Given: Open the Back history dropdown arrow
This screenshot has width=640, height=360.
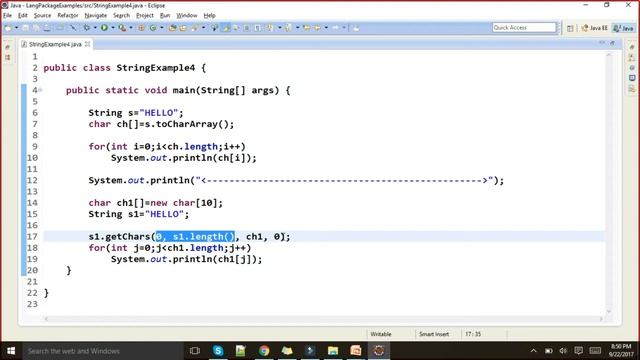Looking at the screenshot, I should (x=326, y=28).
